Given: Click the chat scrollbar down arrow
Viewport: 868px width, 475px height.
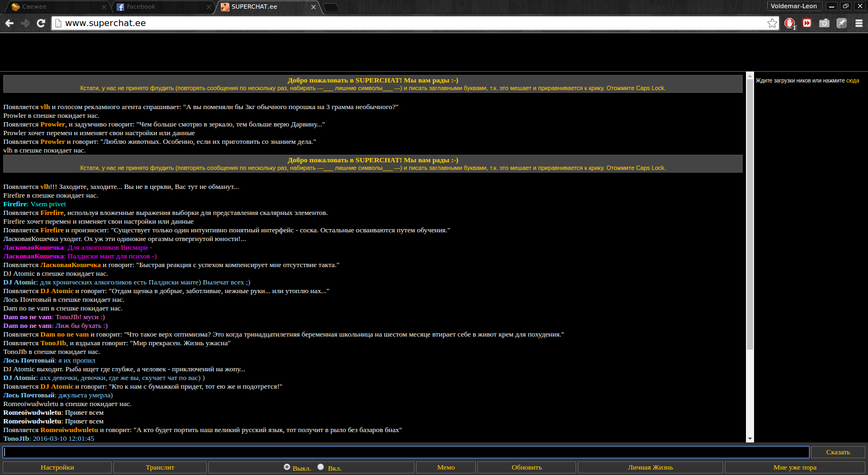Looking at the screenshot, I should (x=750, y=439).
